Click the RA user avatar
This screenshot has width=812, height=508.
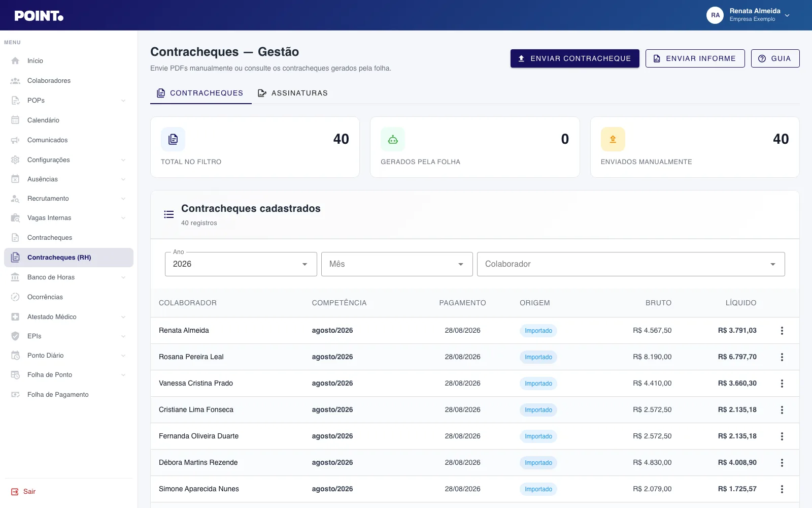[715, 15]
